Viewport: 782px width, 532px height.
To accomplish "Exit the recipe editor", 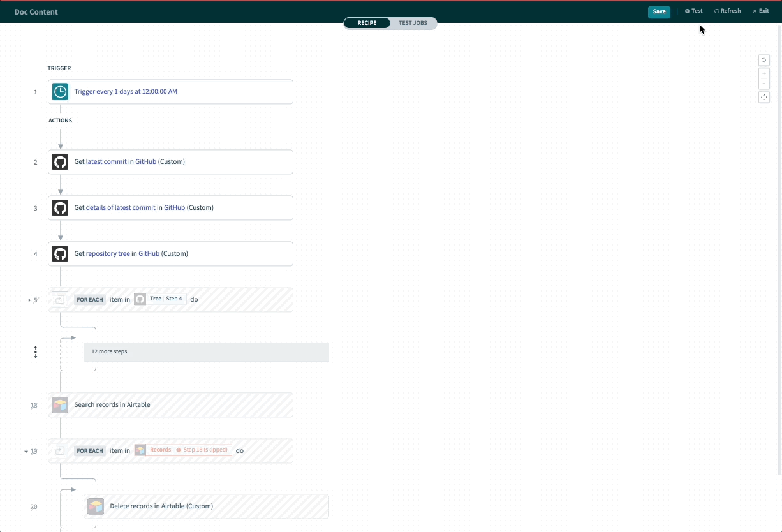I will [x=761, y=11].
